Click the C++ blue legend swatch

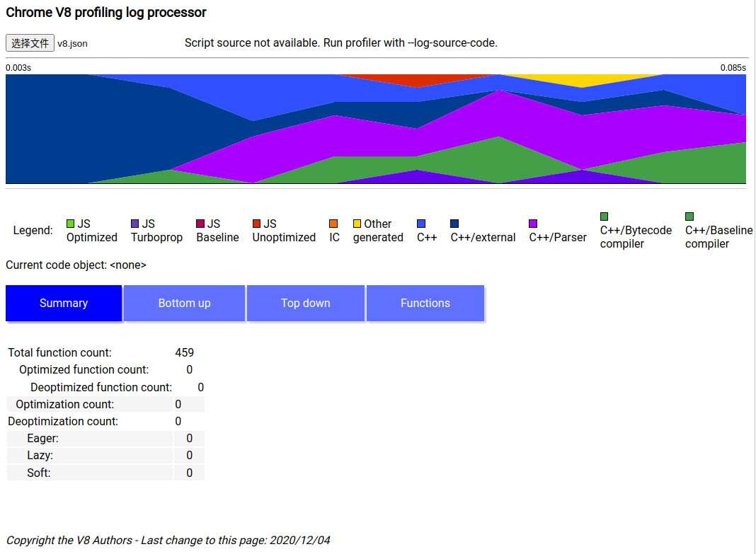(x=421, y=224)
